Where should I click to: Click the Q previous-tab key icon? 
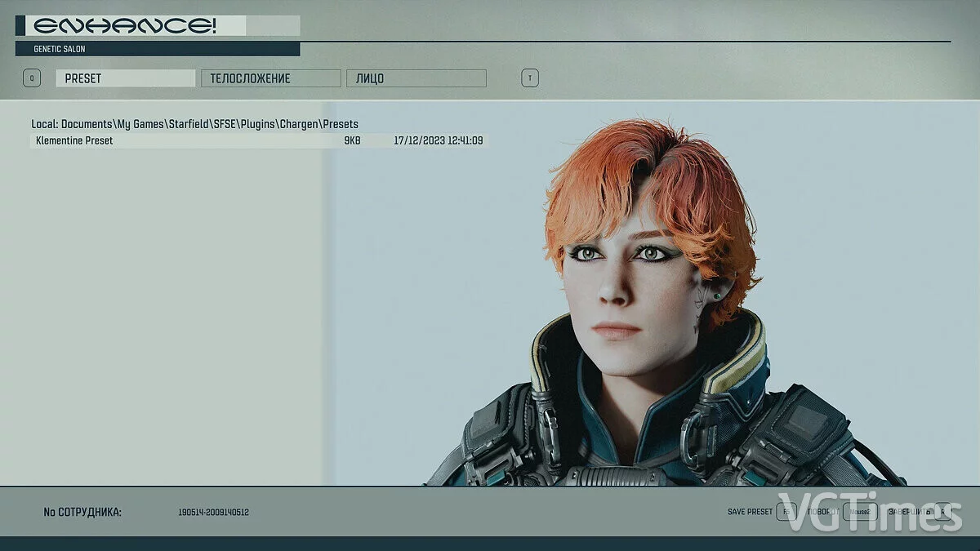pos(32,78)
